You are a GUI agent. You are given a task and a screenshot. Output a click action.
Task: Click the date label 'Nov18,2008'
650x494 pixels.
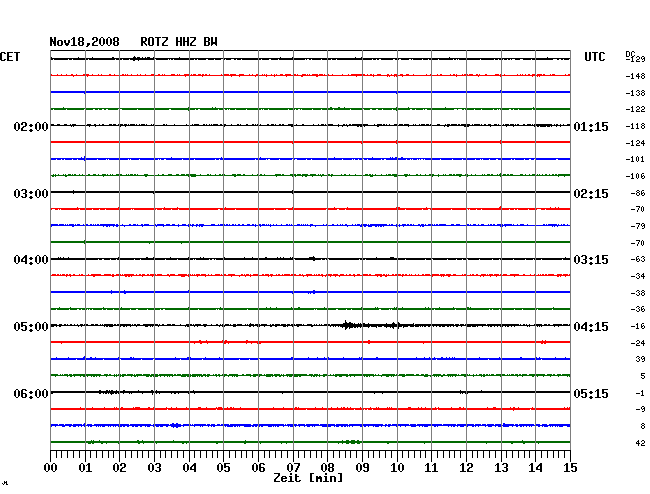(x=84, y=42)
